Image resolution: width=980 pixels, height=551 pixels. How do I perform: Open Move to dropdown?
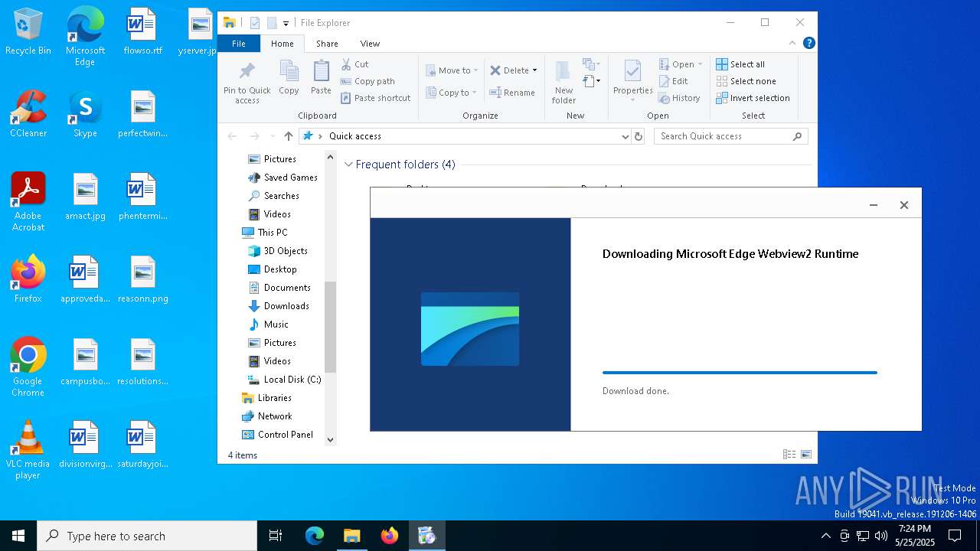(452, 70)
